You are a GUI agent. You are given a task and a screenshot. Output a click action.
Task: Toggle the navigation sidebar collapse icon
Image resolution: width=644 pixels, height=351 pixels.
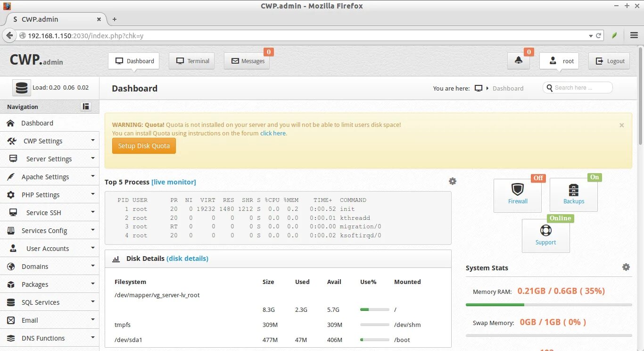[x=86, y=107]
